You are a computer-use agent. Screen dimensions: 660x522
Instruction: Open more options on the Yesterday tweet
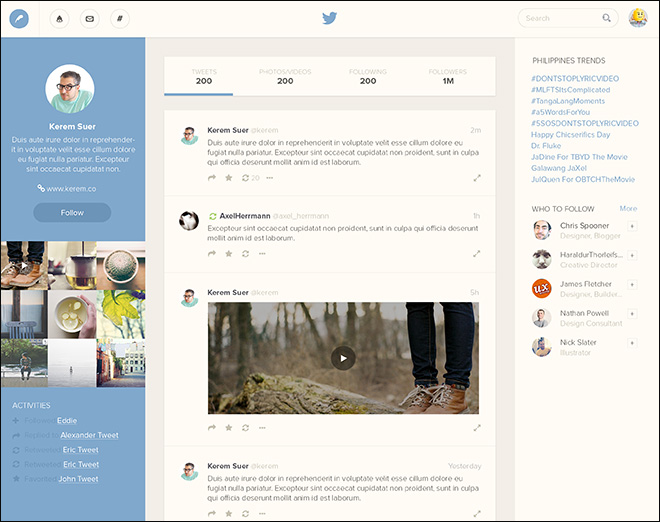(262, 514)
